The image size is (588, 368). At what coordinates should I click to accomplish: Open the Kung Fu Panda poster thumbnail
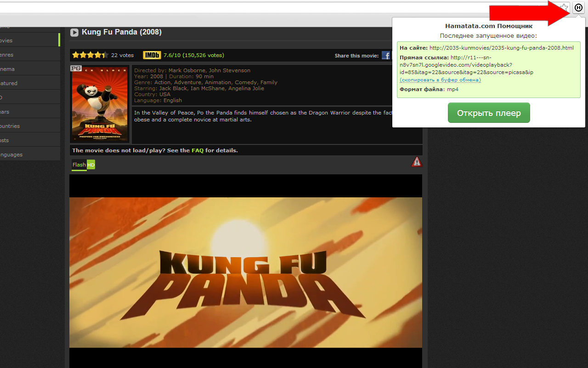pos(100,103)
